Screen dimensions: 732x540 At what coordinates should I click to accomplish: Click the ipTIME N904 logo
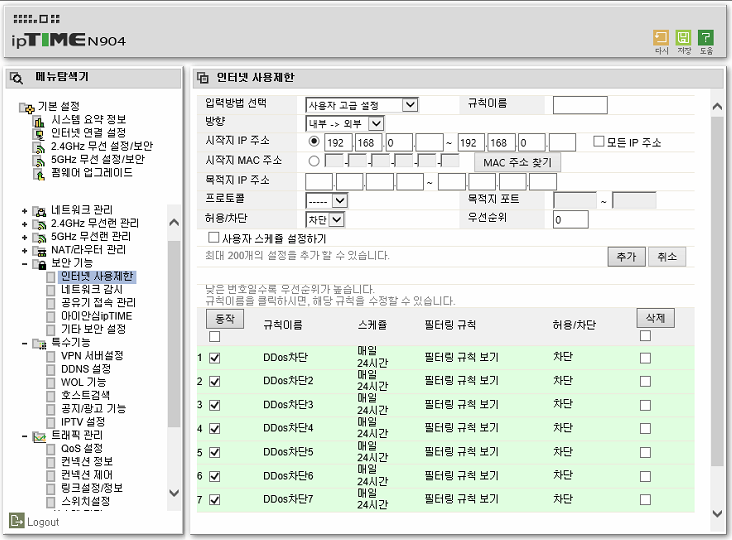point(69,40)
